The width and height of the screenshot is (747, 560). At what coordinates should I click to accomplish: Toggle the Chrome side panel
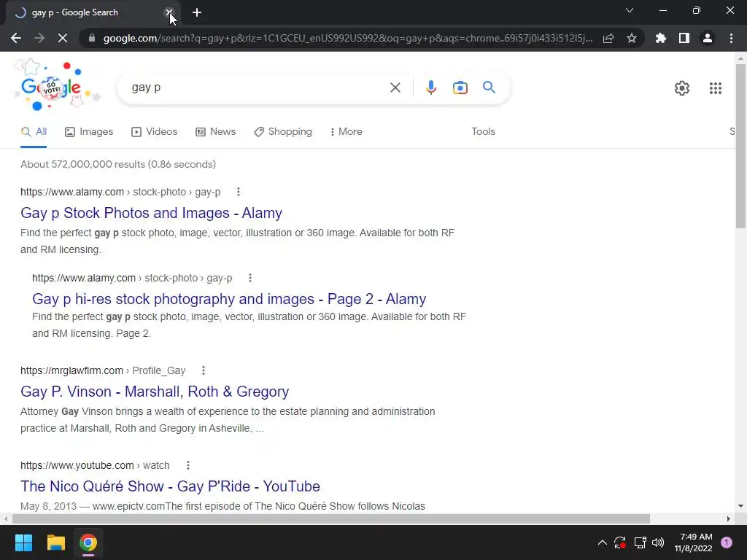pyautogui.click(x=684, y=38)
